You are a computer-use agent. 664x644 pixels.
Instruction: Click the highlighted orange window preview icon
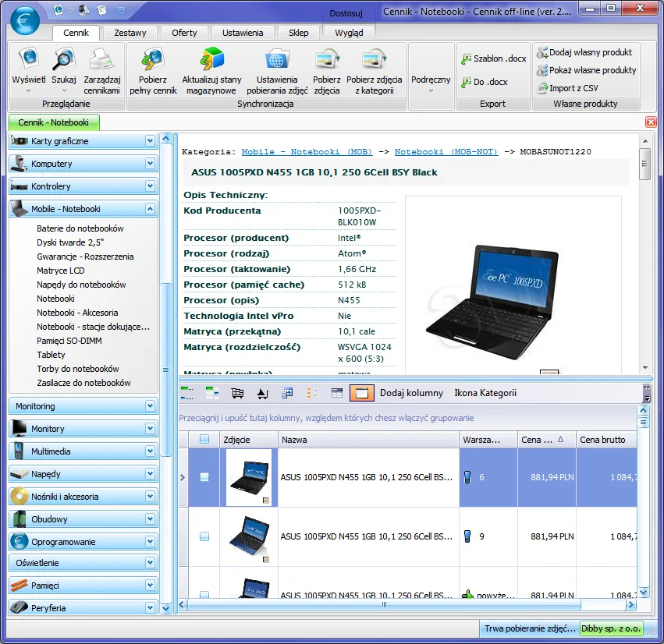pyautogui.click(x=362, y=393)
